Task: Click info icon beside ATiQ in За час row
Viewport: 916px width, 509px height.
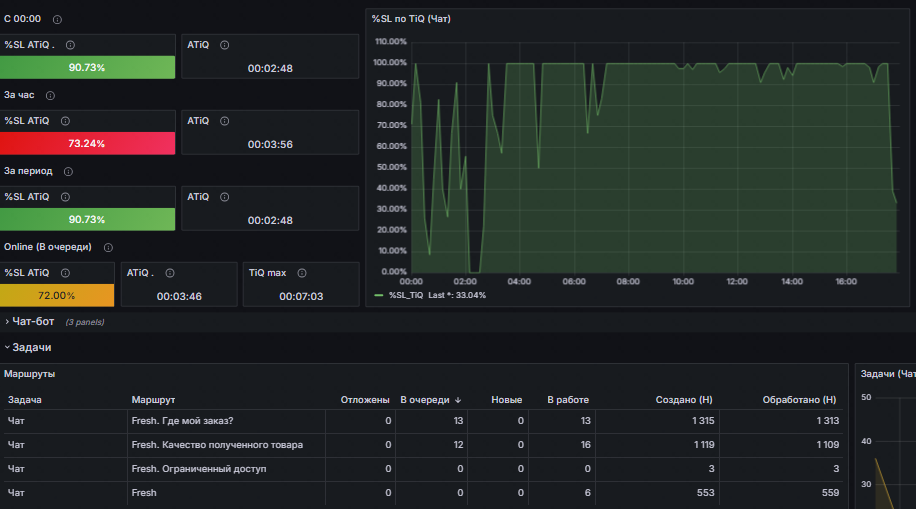Action: [224, 121]
